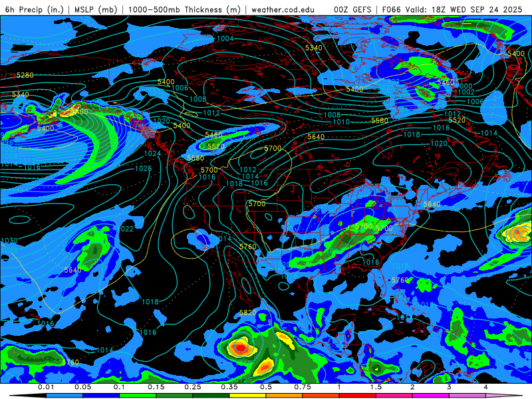Click the '5280' thickness contour label
Viewport: 532px width, 399px height.
click(25, 75)
